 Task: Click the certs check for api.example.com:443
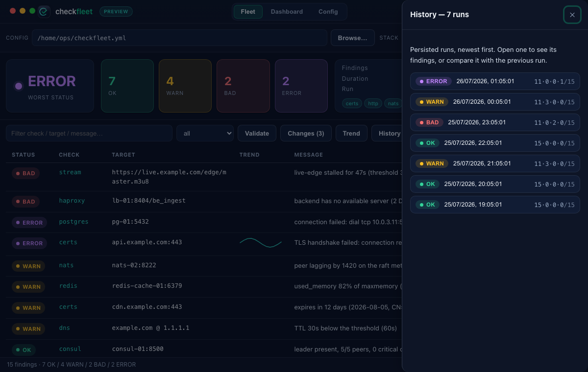[x=68, y=242]
